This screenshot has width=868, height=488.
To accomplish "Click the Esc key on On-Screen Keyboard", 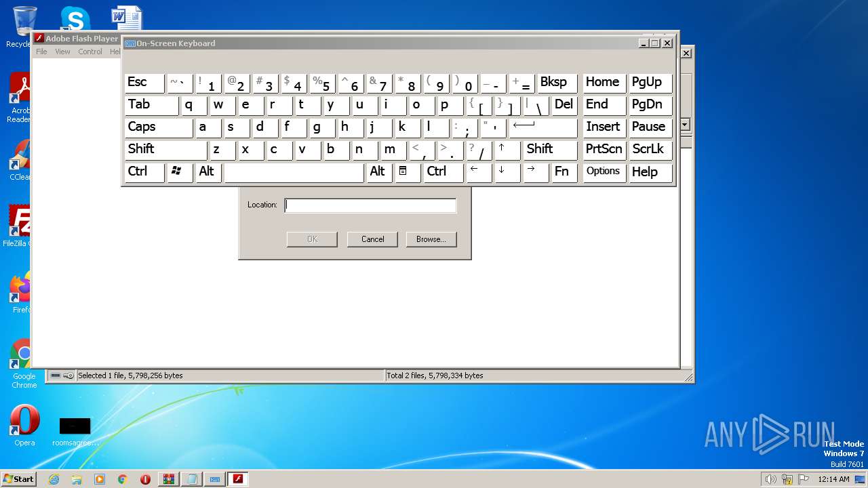I will (144, 83).
